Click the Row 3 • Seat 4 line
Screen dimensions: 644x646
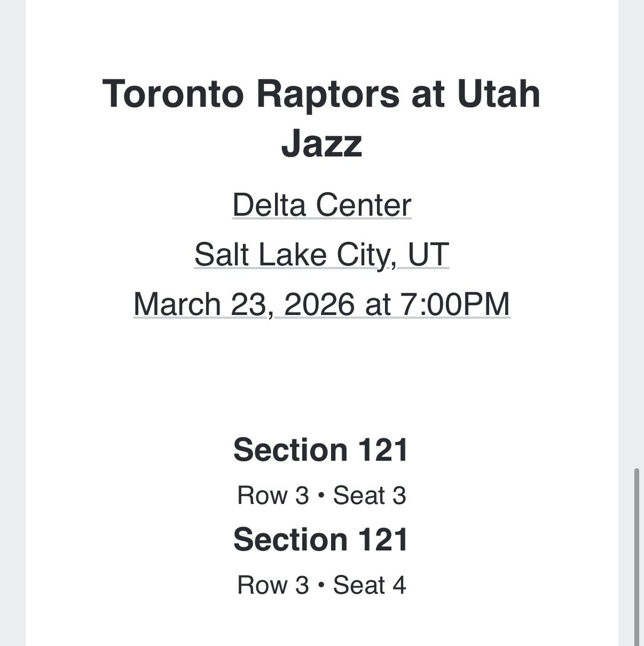pos(321,585)
